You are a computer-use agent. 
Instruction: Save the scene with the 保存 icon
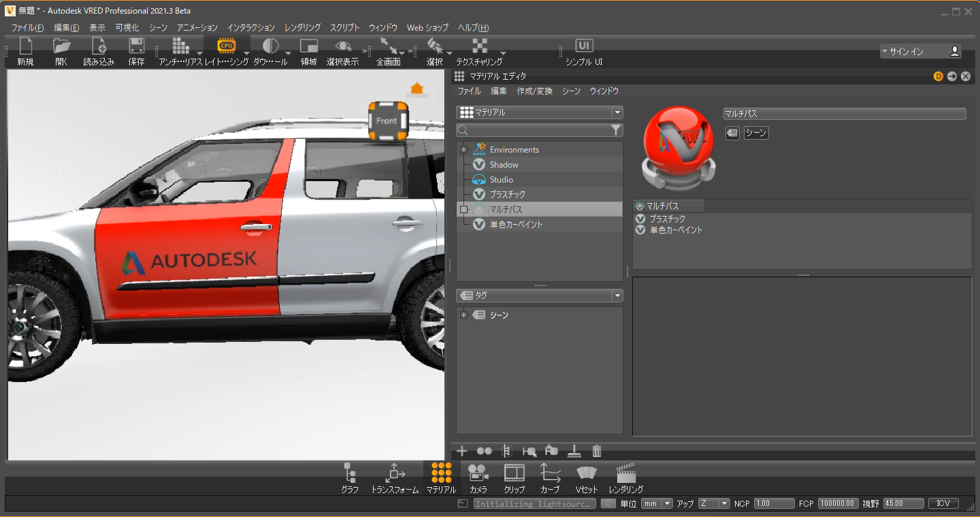tap(136, 46)
